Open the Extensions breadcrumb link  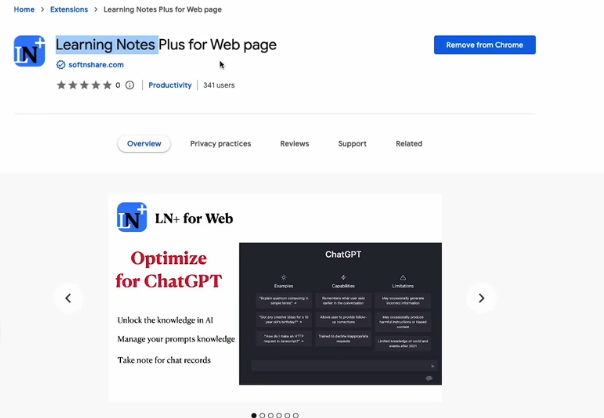(x=69, y=9)
